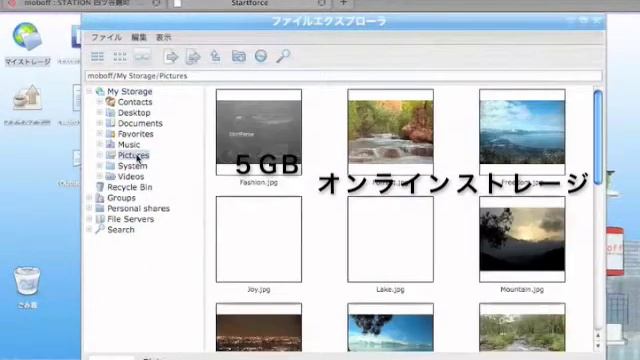The width and height of the screenshot is (640, 360).
Task: Click the Mountain.jpg file name
Action: click(x=522, y=289)
